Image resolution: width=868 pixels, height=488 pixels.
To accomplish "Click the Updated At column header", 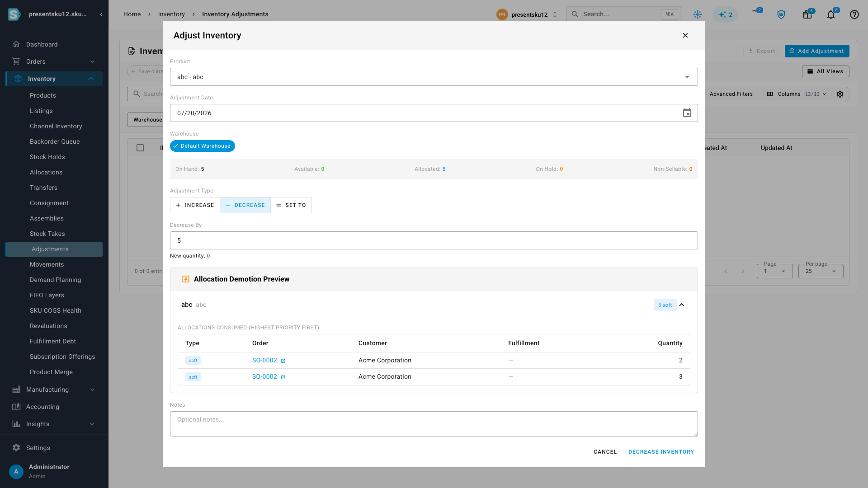I will coord(776,148).
